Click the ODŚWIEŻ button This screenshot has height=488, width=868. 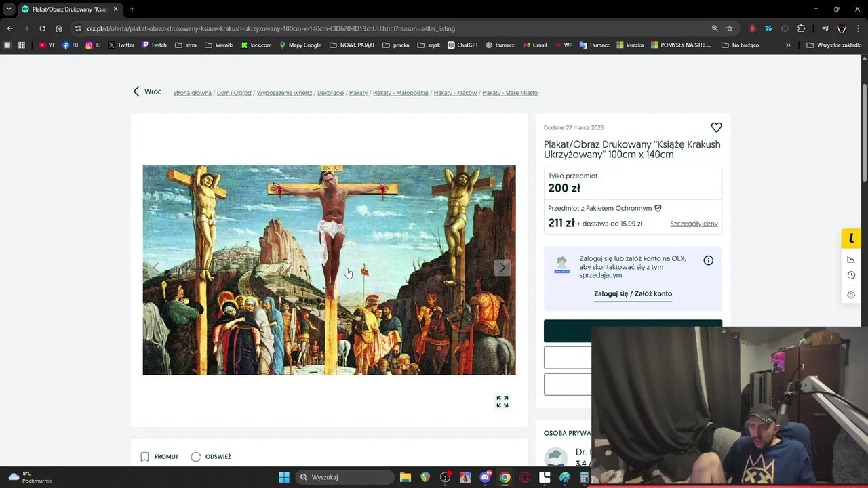click(211, 457)
